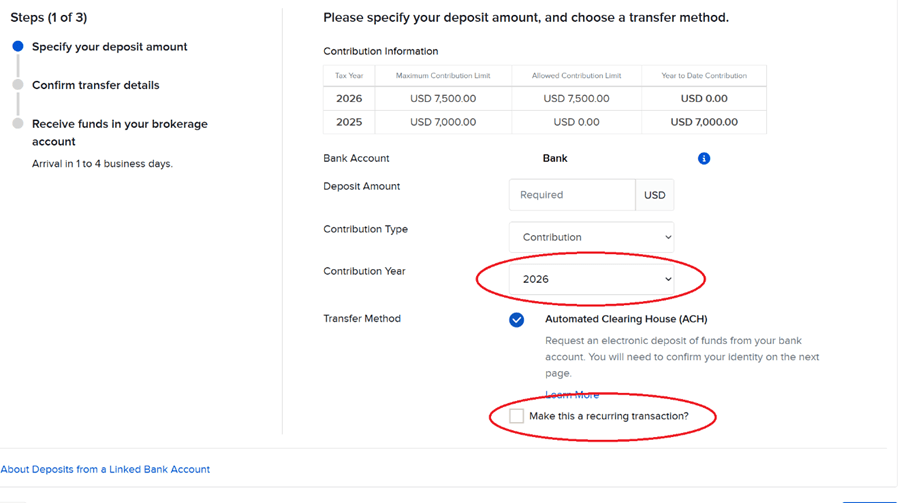Click the 2026 tax year table cell
The height and width of the screenshot is (503, 910).
(x=348, y=99)
